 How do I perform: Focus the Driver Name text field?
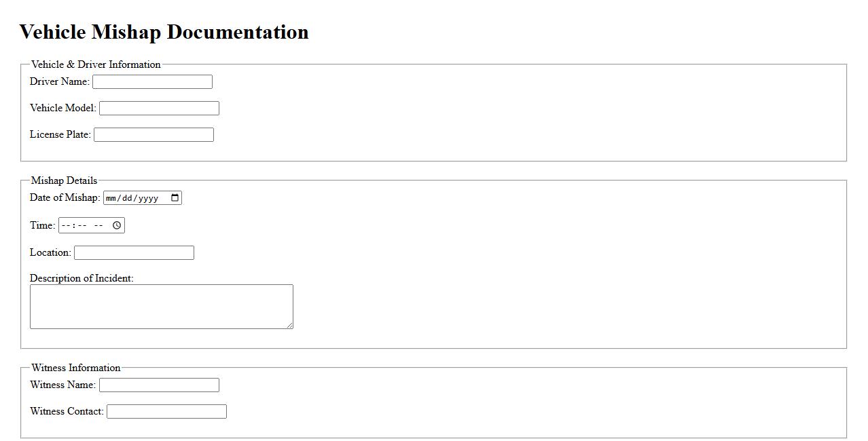pos(152,82)
